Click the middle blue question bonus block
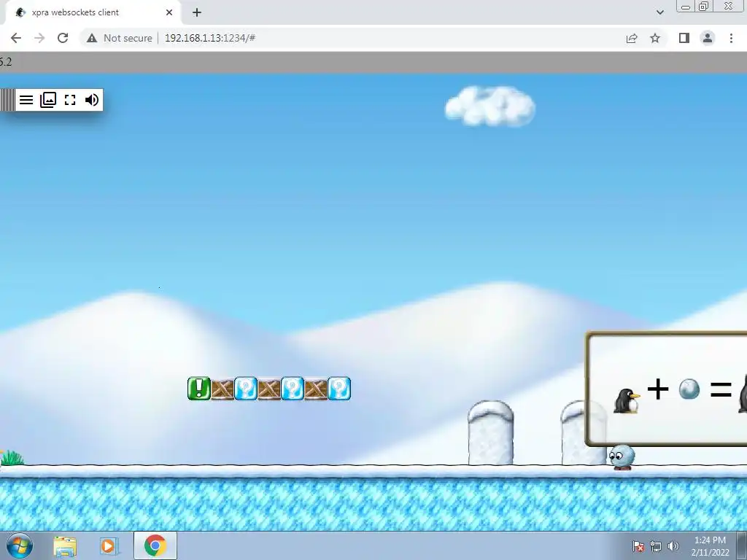The image size is (747, 560). tap(293, 389)
